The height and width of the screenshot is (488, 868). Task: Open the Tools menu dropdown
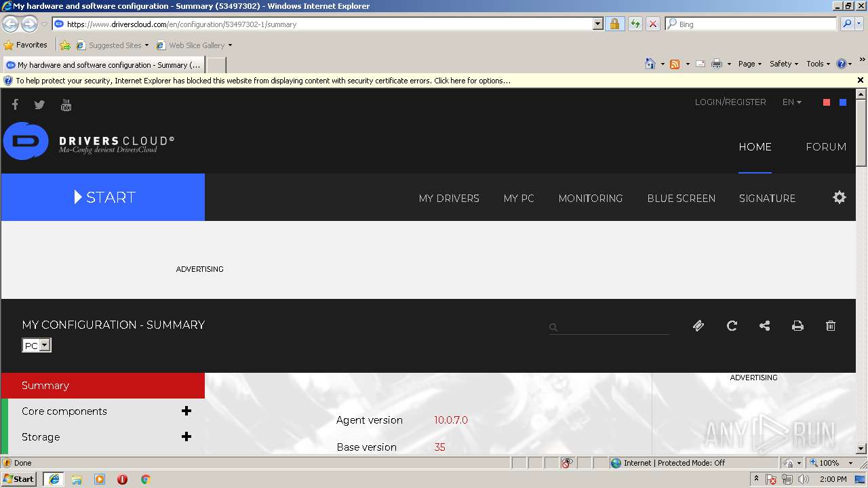[x=818, y=64]
